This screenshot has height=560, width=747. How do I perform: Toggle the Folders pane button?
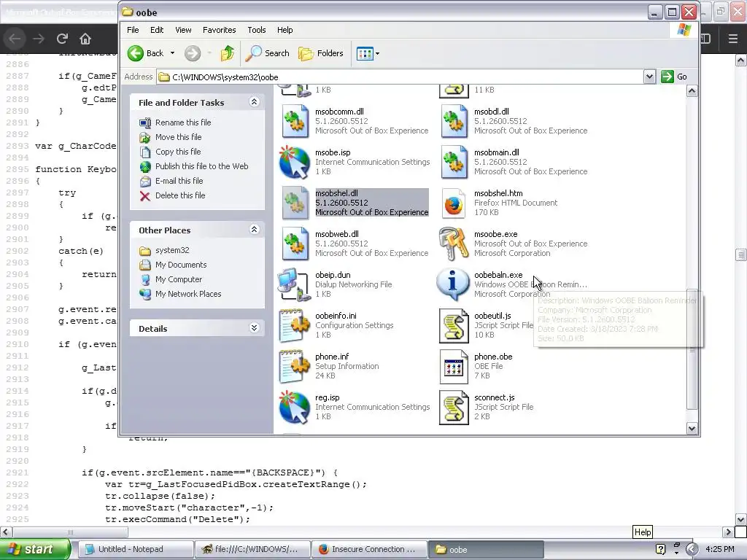point(321,53)
